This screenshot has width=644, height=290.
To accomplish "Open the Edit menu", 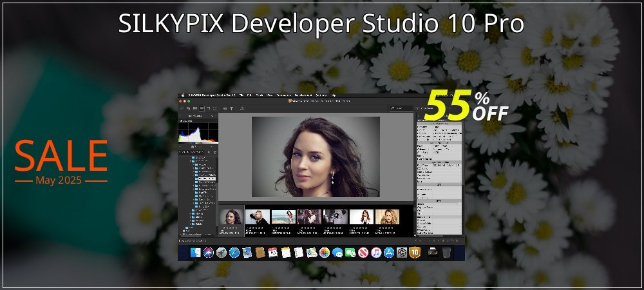I will pyautogui.click(x=250, y=95).
